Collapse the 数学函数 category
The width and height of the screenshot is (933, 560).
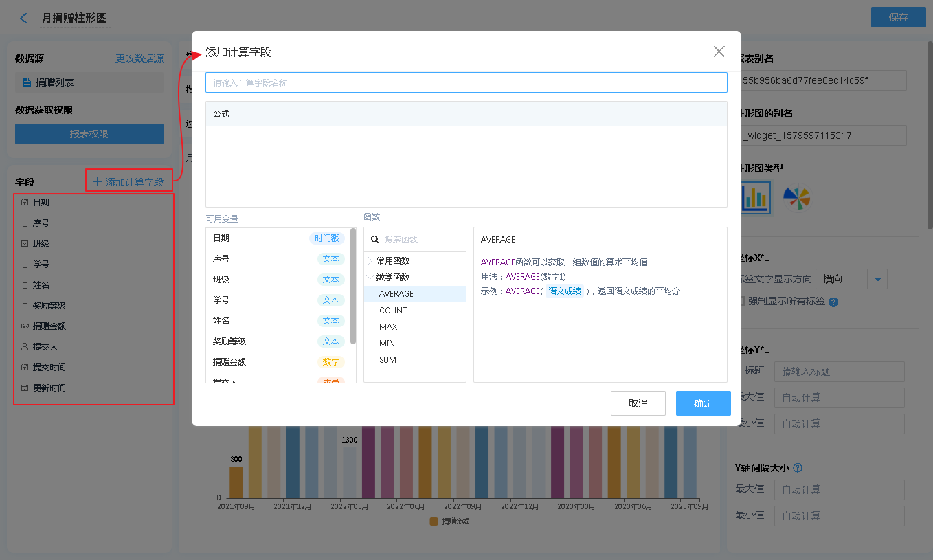[371, 278]
